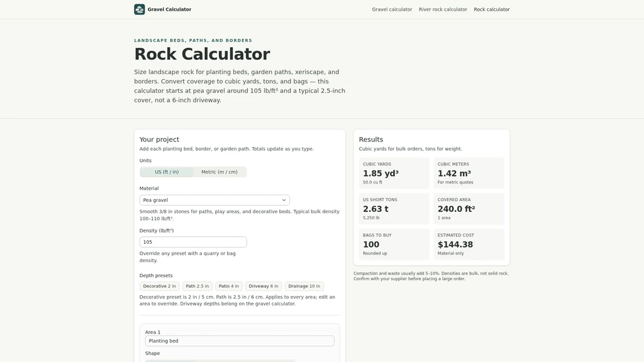The image size is (644, 362).
Task: Open the Material dropdown showing Pea gravel
Action: tap(214, 200)
